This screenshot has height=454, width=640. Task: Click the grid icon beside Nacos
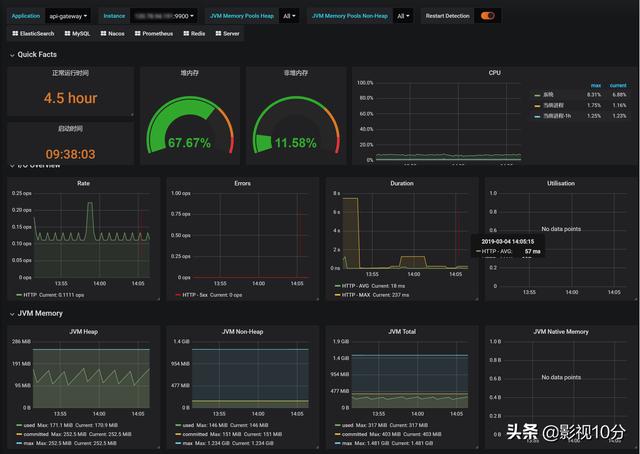[103, 33]
